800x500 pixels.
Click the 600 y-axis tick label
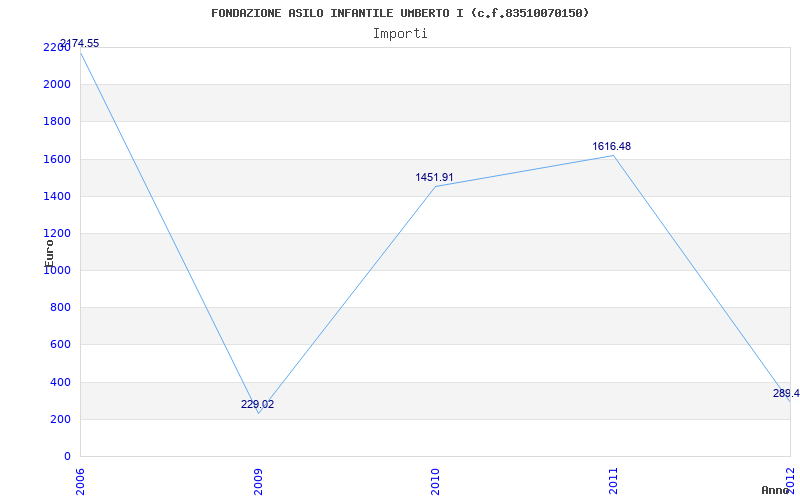(x=60, y=345)
